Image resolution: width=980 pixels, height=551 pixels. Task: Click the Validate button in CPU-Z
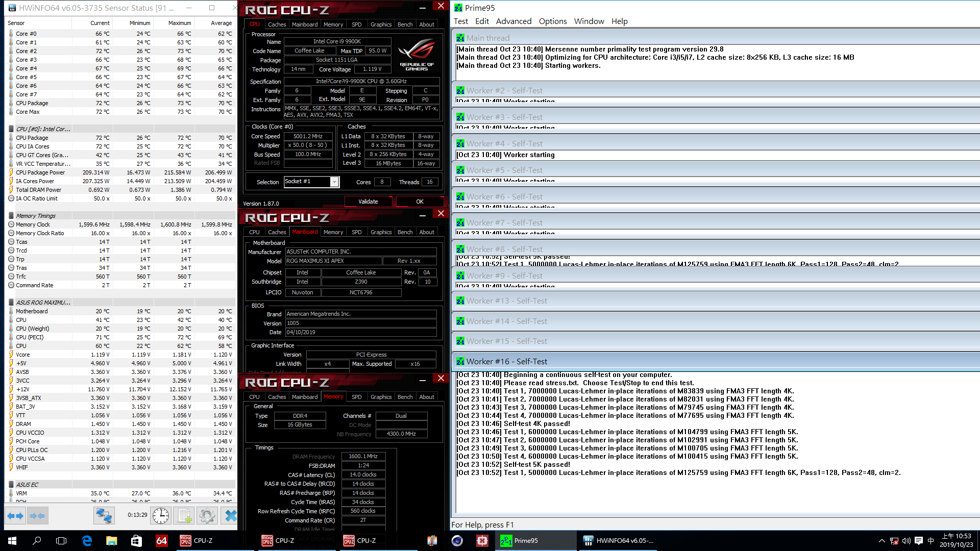tap(367, 201)
